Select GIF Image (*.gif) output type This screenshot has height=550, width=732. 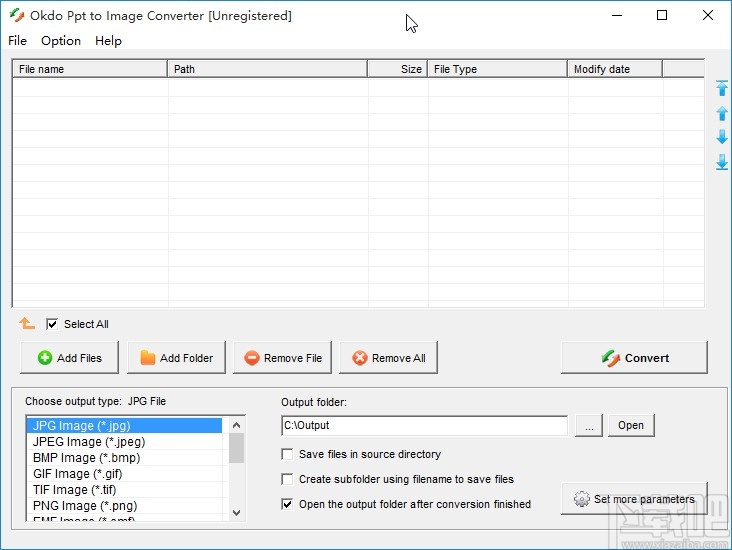click(x=124, y=474)
